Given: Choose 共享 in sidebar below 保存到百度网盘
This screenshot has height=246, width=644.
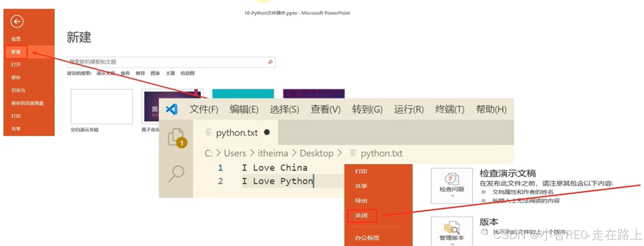Looking at the screenshot, I should point(16,129).
